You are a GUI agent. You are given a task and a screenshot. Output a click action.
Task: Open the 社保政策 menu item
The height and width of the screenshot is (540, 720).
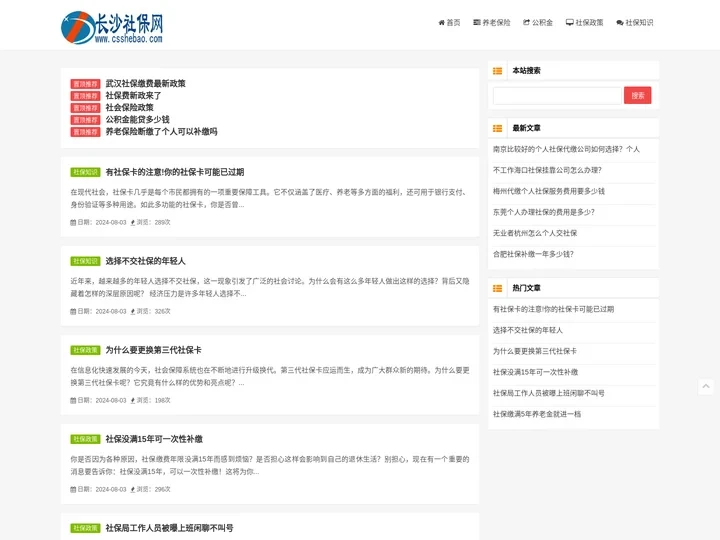585,22
